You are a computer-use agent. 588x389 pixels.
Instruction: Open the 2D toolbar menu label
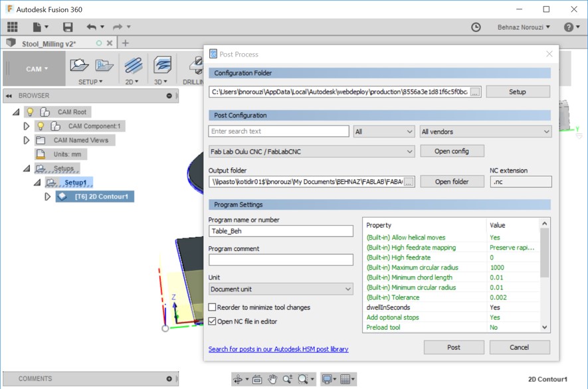(x=132, y=82)
